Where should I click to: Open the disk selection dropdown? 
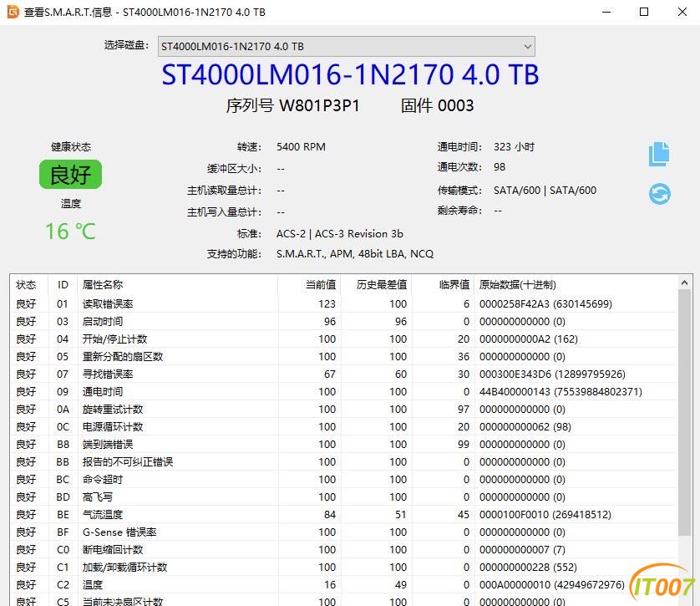347,47
